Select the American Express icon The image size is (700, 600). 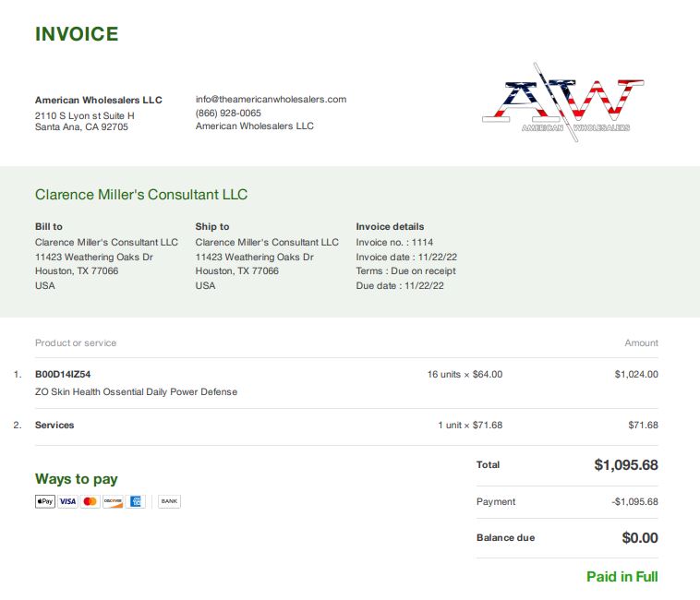135,501
